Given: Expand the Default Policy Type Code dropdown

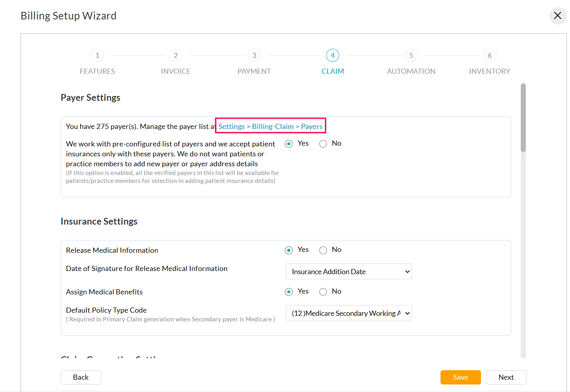Looking at the screenshot, I should coord(348,313).
